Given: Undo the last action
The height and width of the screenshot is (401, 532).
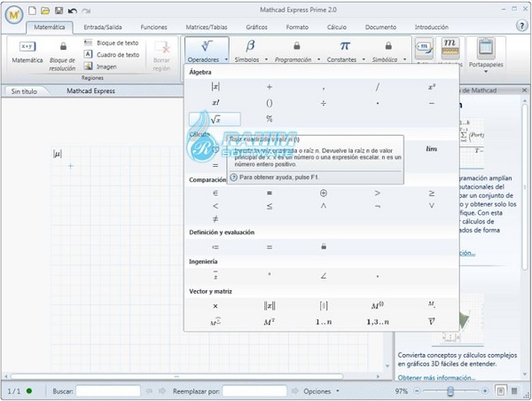Looking at the screenshot, I should click(73, 11).
